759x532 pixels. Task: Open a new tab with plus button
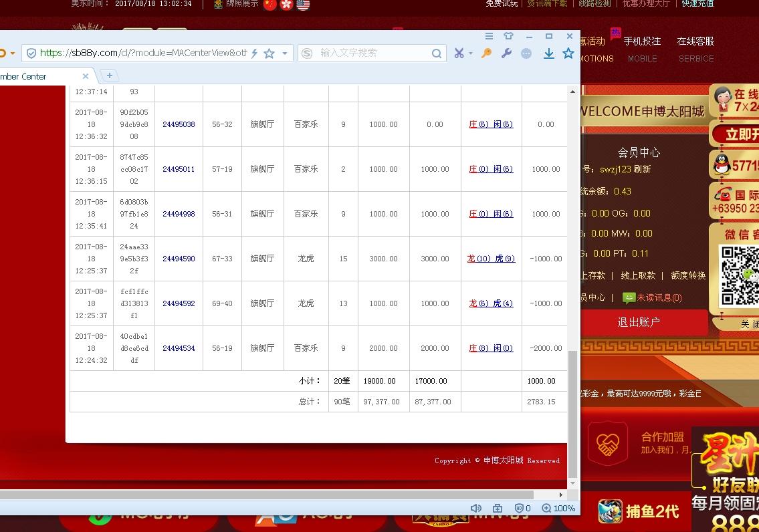(x=110, y=76)
